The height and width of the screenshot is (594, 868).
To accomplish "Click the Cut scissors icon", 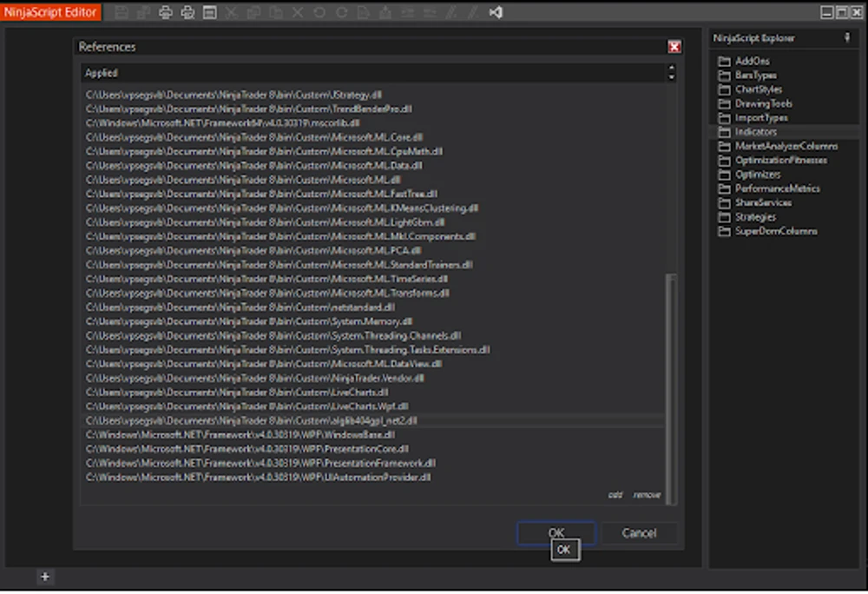I will click(232, 12).
